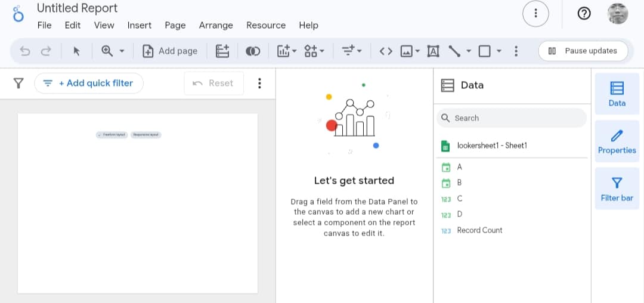Select the Responsive layout option
644x303 pixels.
pos(145,135)
